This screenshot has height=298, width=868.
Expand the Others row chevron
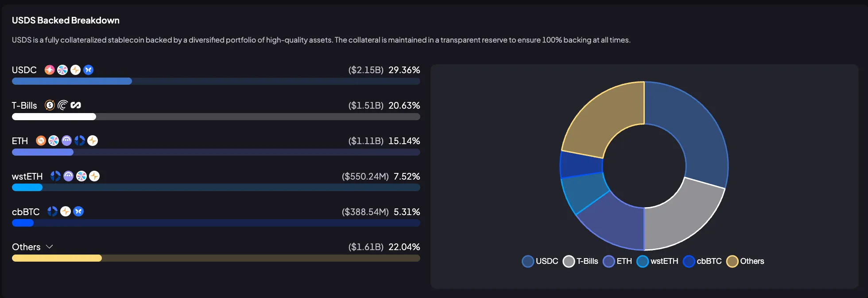(50, 247)
